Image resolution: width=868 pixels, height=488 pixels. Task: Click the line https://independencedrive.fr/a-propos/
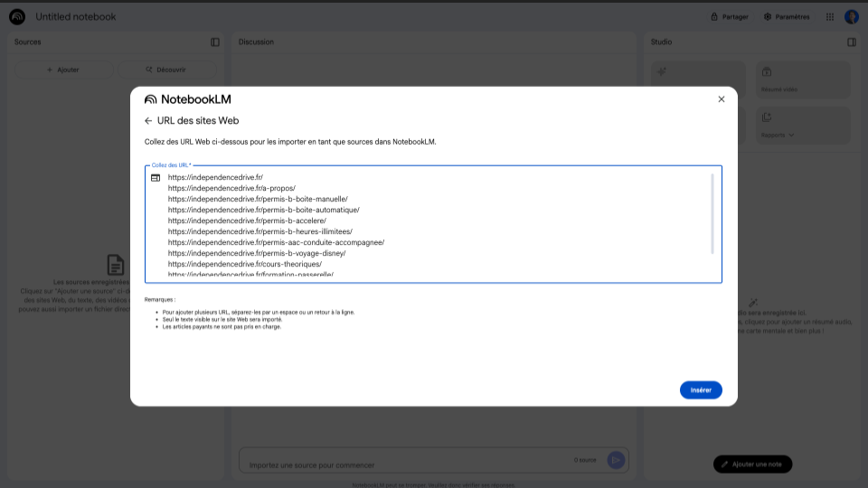coord(231,188)
